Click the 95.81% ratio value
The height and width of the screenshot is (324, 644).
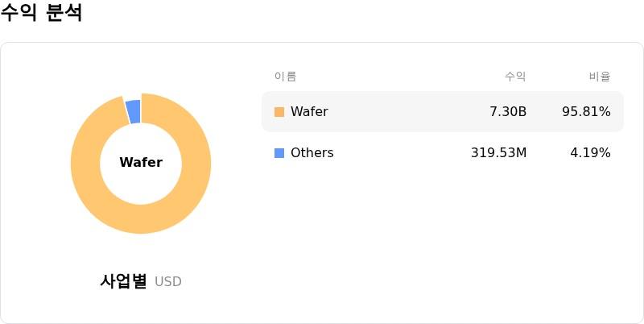click(x=586, y=112)
